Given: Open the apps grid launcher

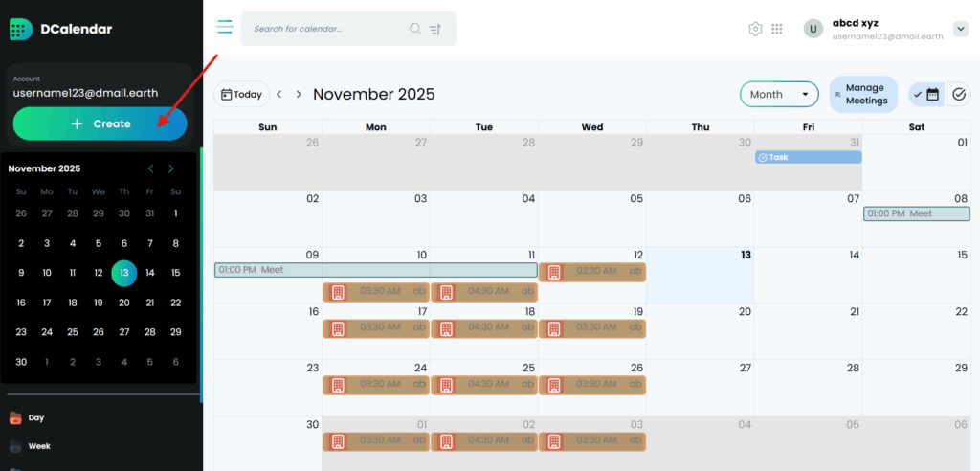Looking at the screenshot, I should (x=777, y=29).
